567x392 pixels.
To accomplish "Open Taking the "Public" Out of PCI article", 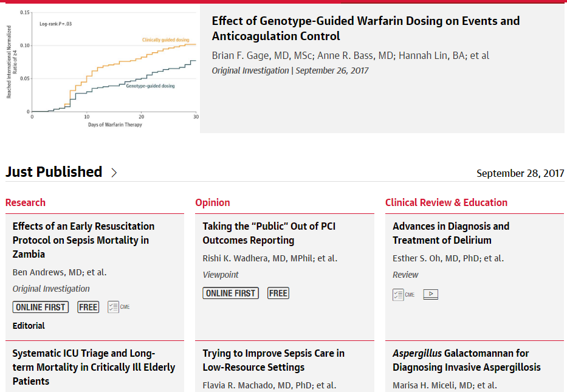I will click(269, 233).
